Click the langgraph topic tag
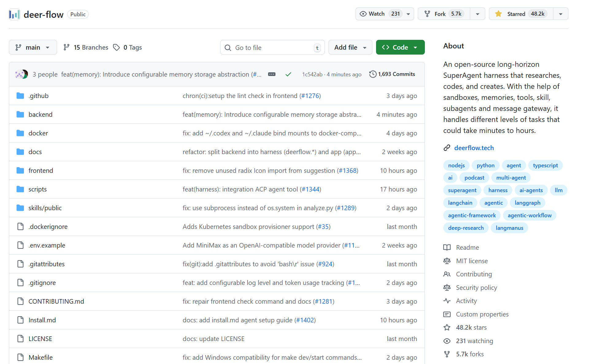 pyautogui.click(x=527, y=203)
